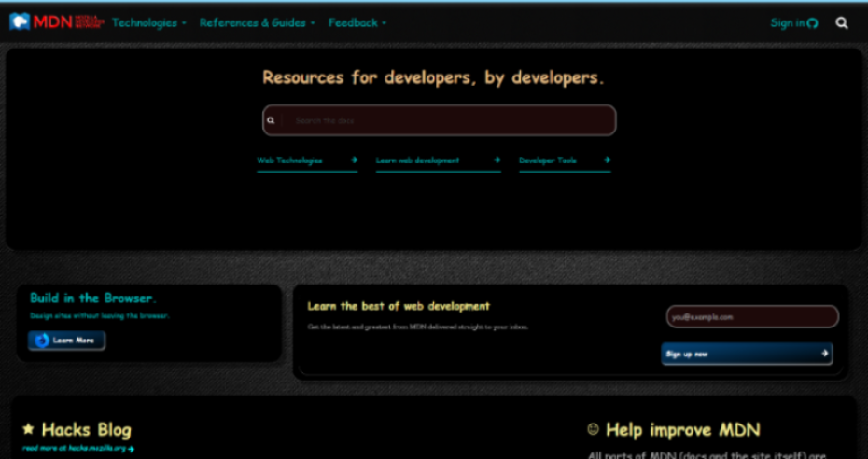The width and height of the screenshot is (868, 459).
Task: Click the arrow next to Developer Tools
Action: click(608, 160)
